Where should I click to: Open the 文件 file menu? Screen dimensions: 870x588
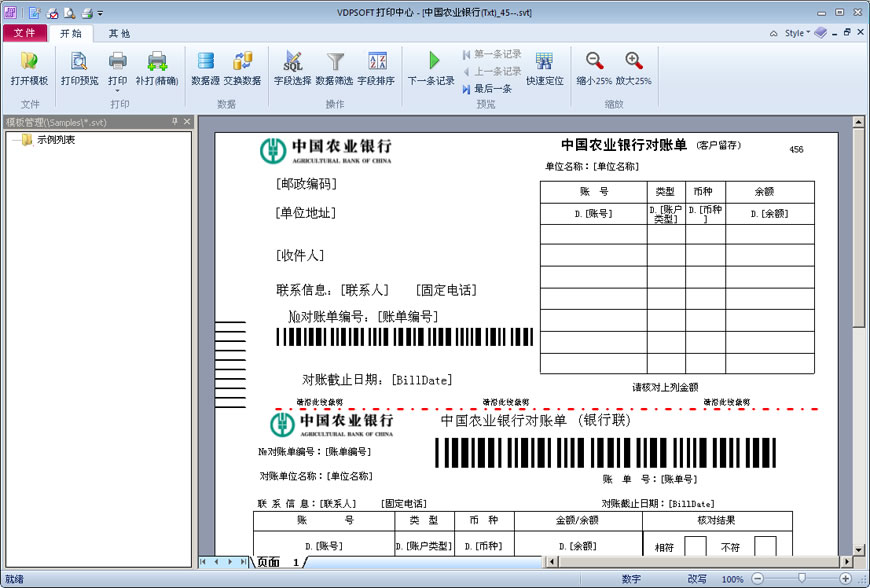(x=24, y=33)
